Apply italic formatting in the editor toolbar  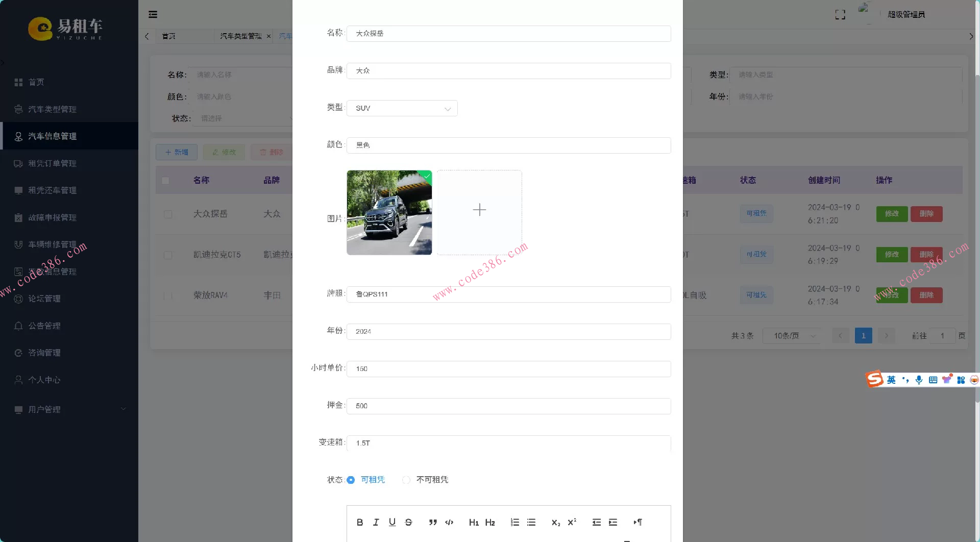point(376,522)
